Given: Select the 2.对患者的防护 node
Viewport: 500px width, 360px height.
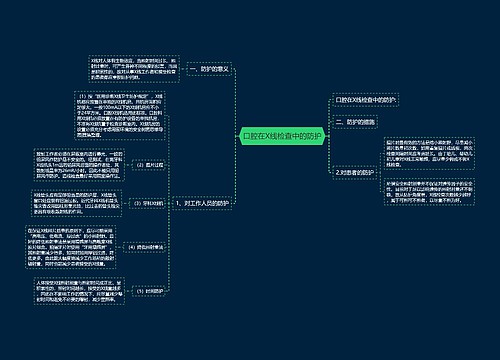Looking at the screenshot, I should coord(355,173).
